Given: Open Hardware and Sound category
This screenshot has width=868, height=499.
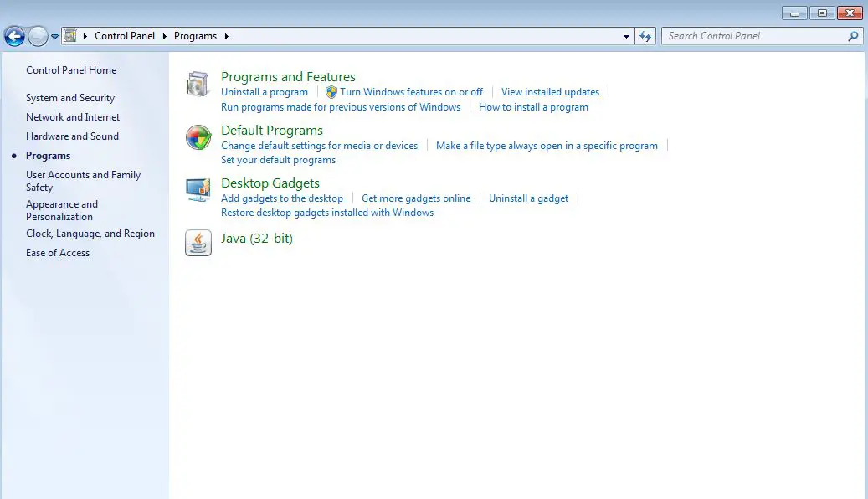Looking at the screenshot, I should [72, 136].
